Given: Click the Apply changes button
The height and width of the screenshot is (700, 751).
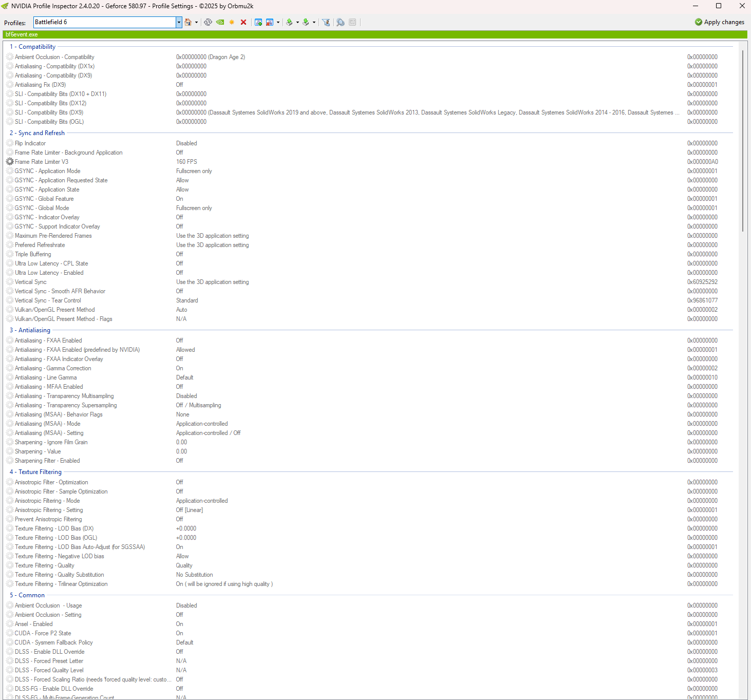Looking at the screenshot, I should coord(719,22).
